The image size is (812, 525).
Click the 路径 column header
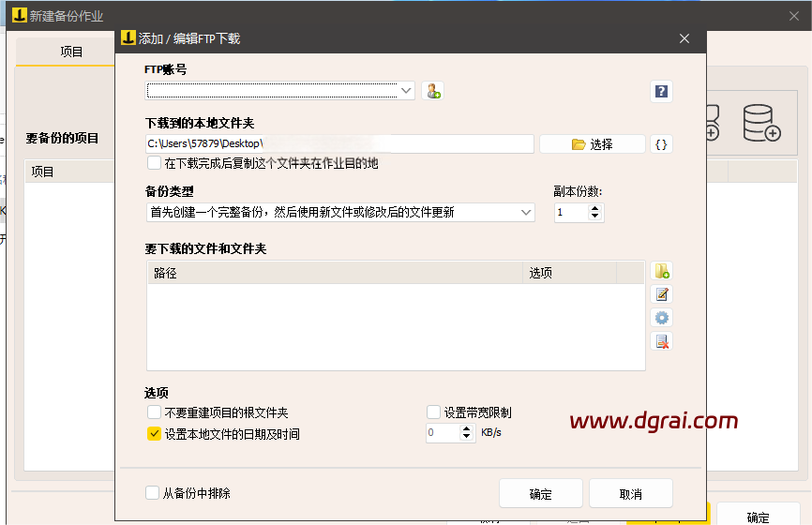pos(334,273)
